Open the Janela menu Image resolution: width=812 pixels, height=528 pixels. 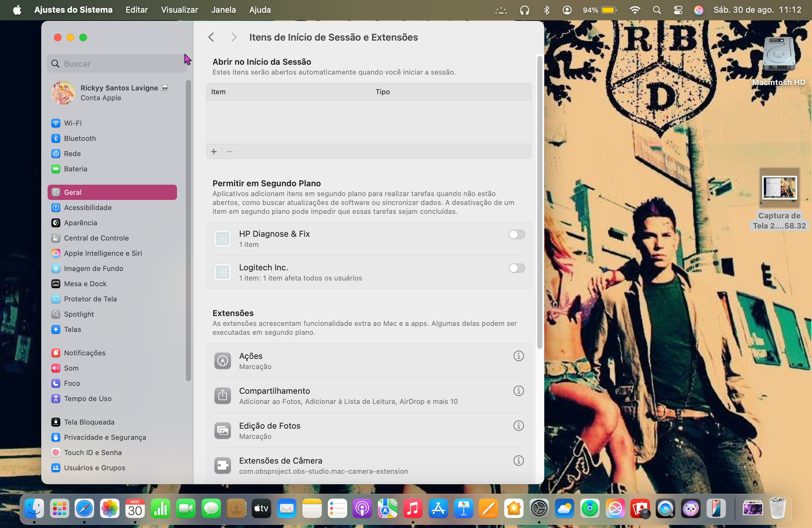[x=223, y=10]
